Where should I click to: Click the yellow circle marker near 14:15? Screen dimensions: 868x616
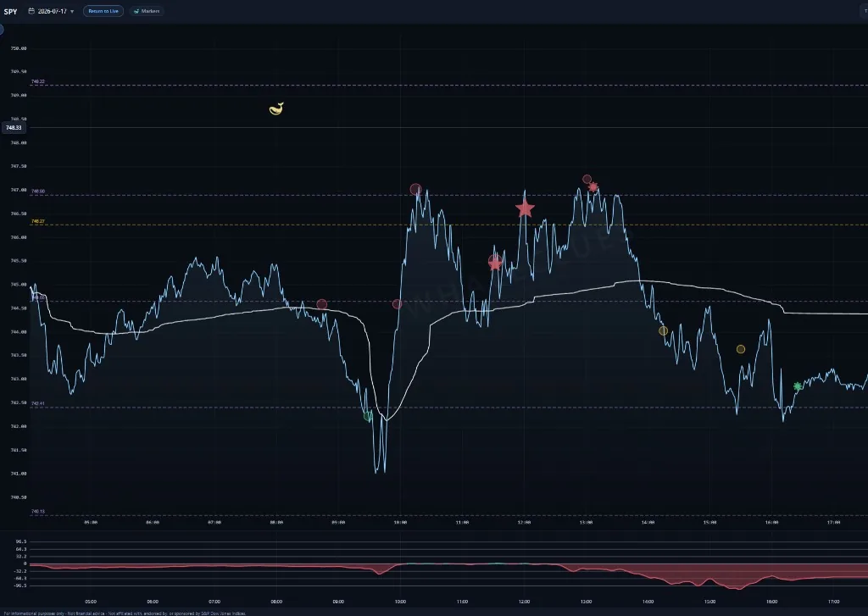click(663, 331)
